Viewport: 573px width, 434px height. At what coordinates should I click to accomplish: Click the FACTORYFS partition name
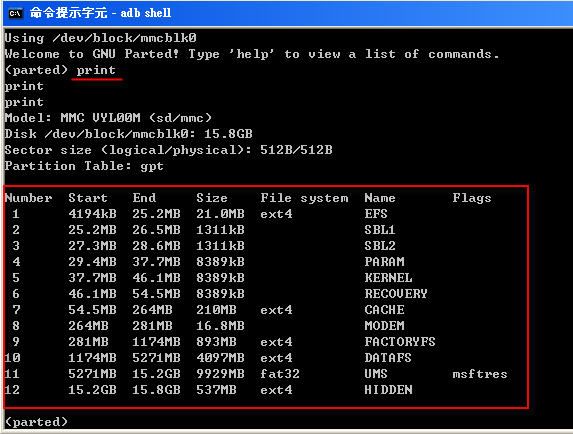pyautogui.click(x=400, y=342)
